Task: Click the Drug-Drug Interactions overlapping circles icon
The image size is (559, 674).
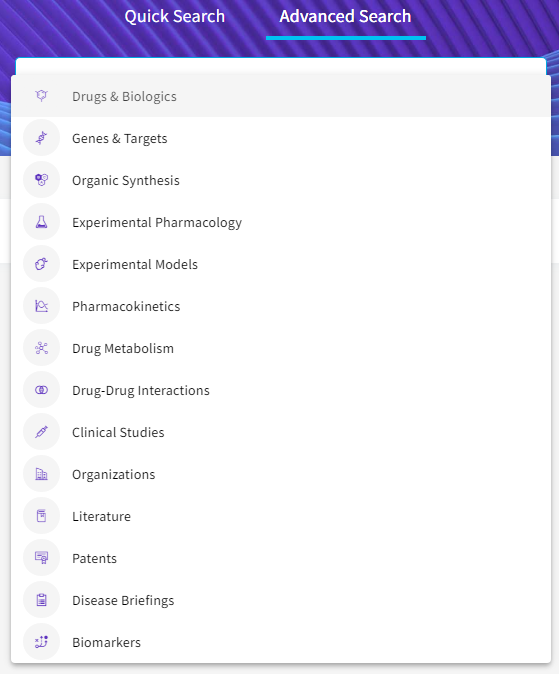Action: click(41, 390)
